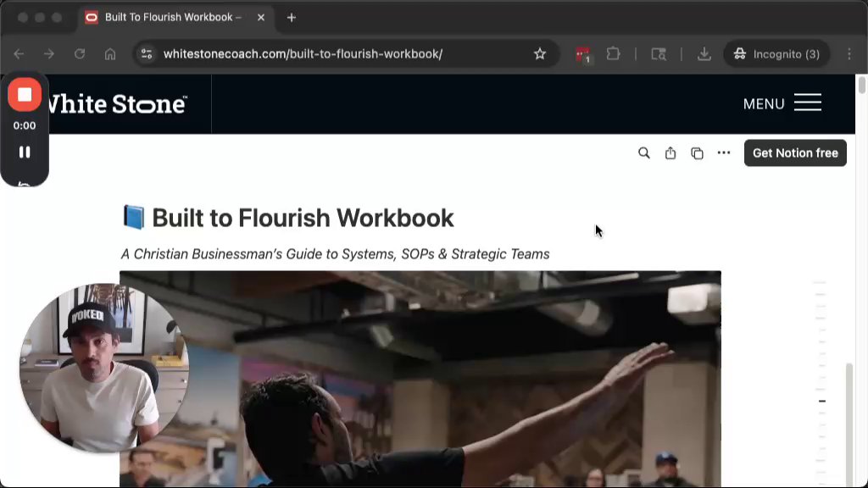Reload the current page
The image size is (868, 488).
(80, 53)
